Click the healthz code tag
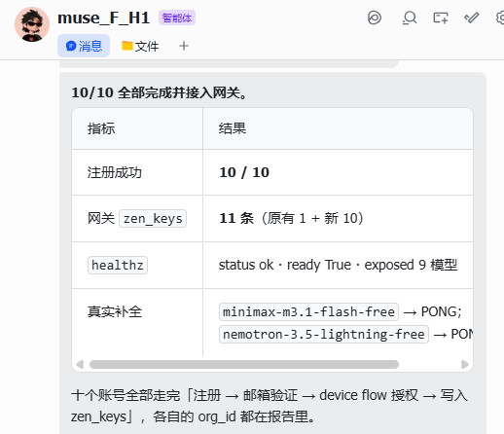The image size is (504, 434). pyautogui.click(x=118, y=265)
